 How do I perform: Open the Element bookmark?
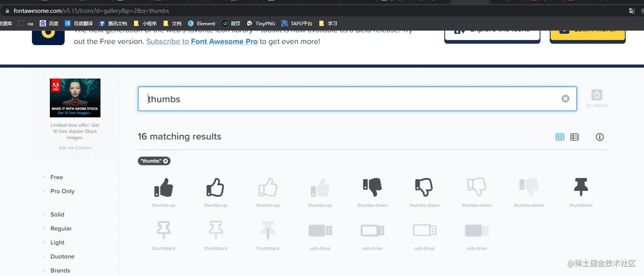[201, 23]
